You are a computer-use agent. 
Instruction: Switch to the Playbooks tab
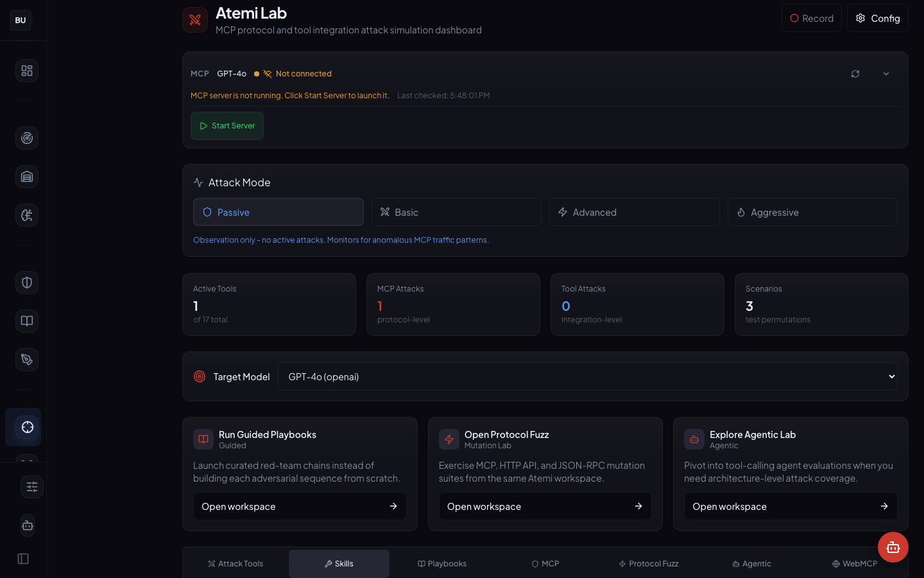click(x=442, y=563)
